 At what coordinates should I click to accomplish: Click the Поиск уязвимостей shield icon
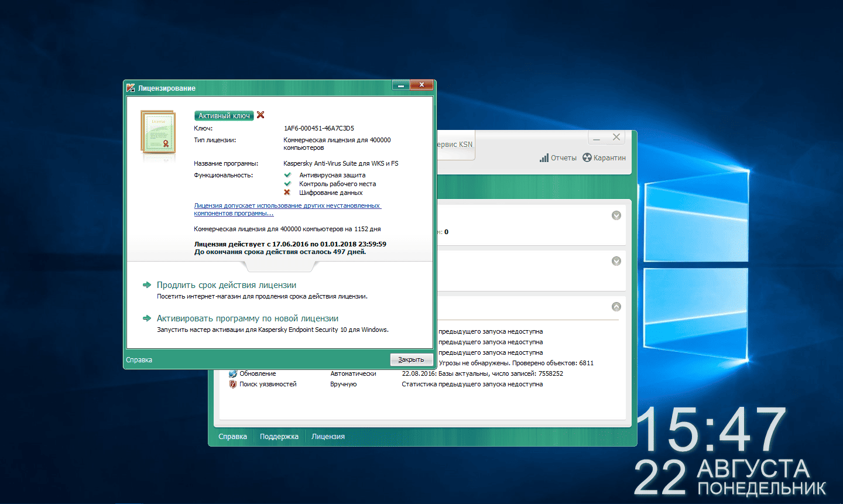click(x=233, y=385)
